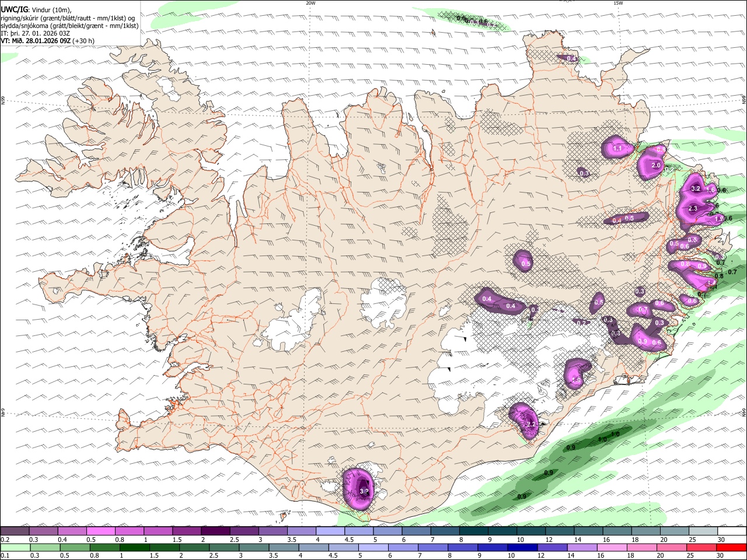This screenshot has width=747, height=560.
Task: Click the upper-scale swatch between 12 and 14
Action: 560,531
